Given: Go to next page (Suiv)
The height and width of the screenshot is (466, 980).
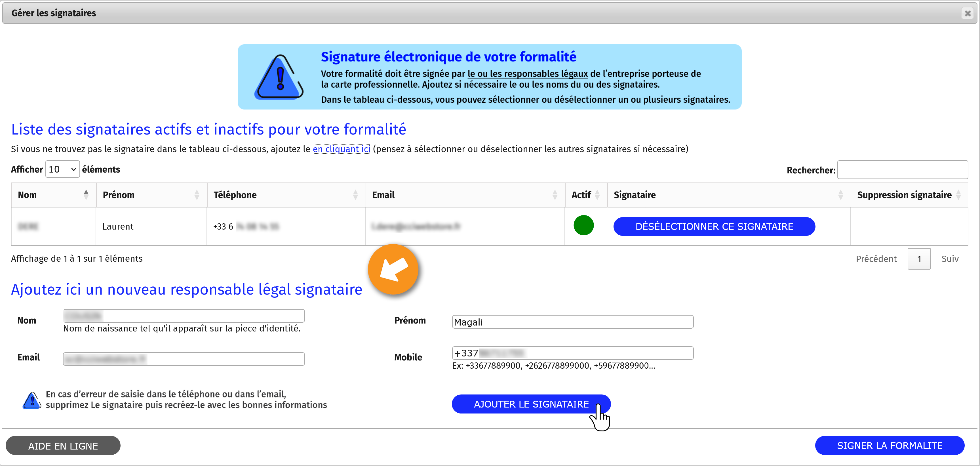Looking at the screenshot, I should [950, 259].
